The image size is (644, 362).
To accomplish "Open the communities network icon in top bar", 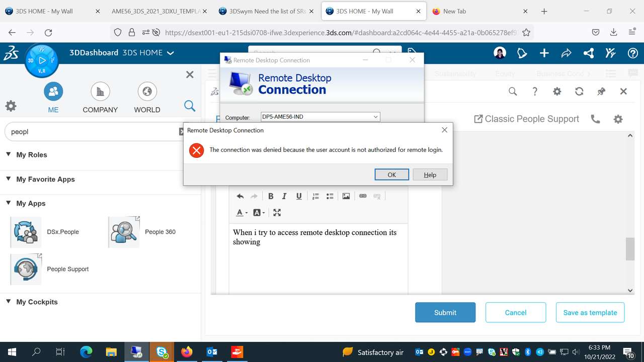I will 588,53.
